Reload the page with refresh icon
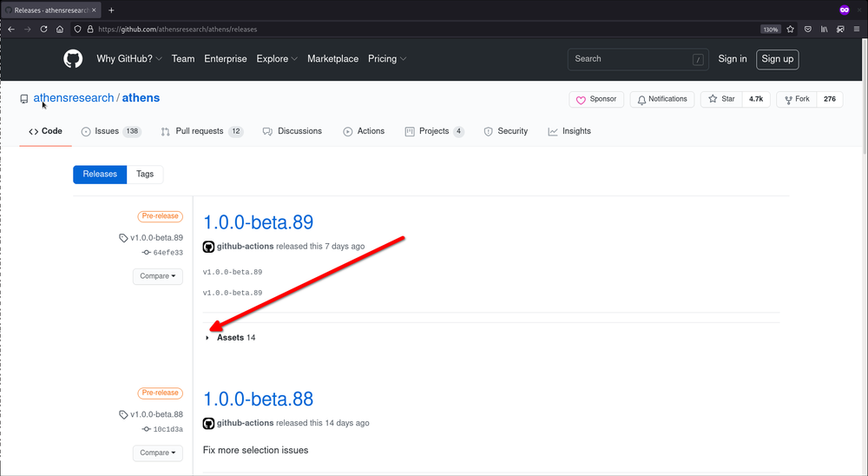Viewport: 868px width, 476px height. click(x=43, y=30)
